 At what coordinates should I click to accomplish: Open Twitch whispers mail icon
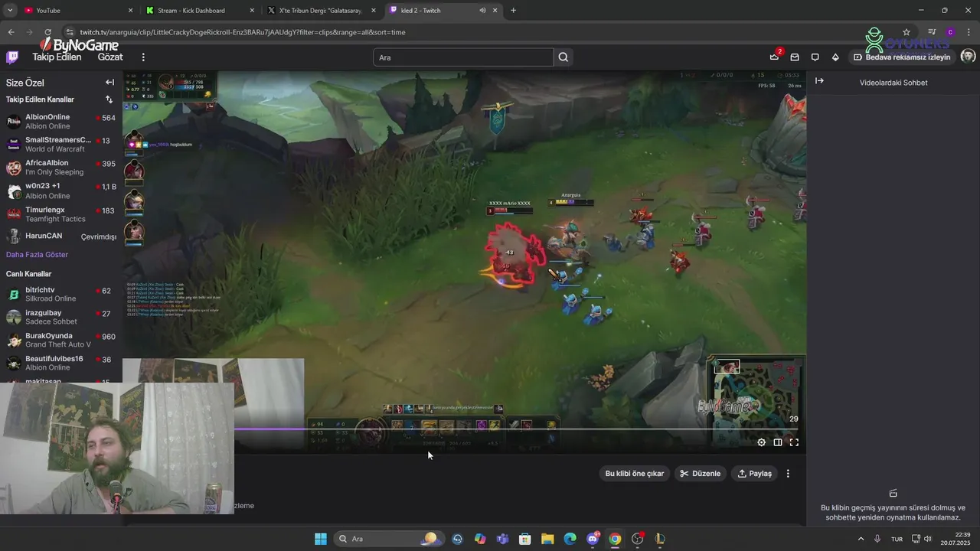coord(795,57)
